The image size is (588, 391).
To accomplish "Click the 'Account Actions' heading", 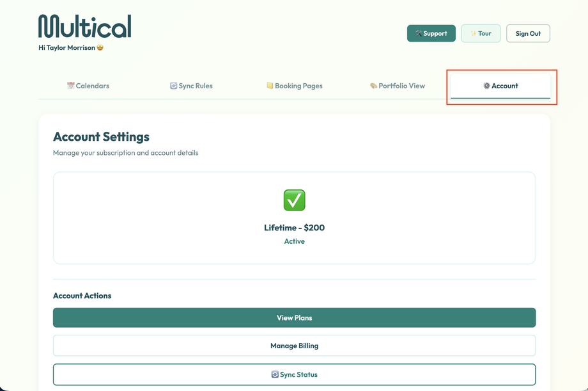I will [82, 296].
